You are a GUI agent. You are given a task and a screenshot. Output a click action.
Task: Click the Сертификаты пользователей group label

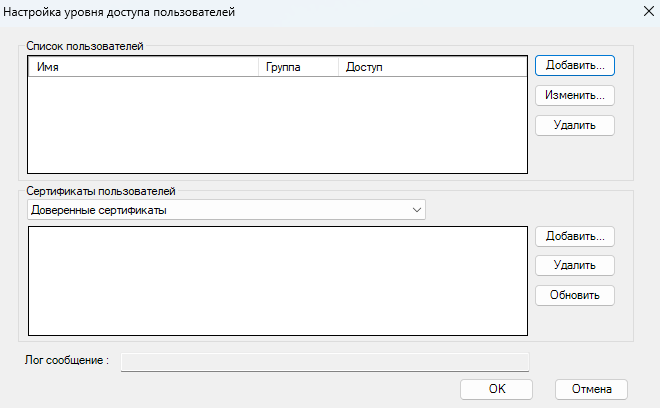(x=101, y=190)
